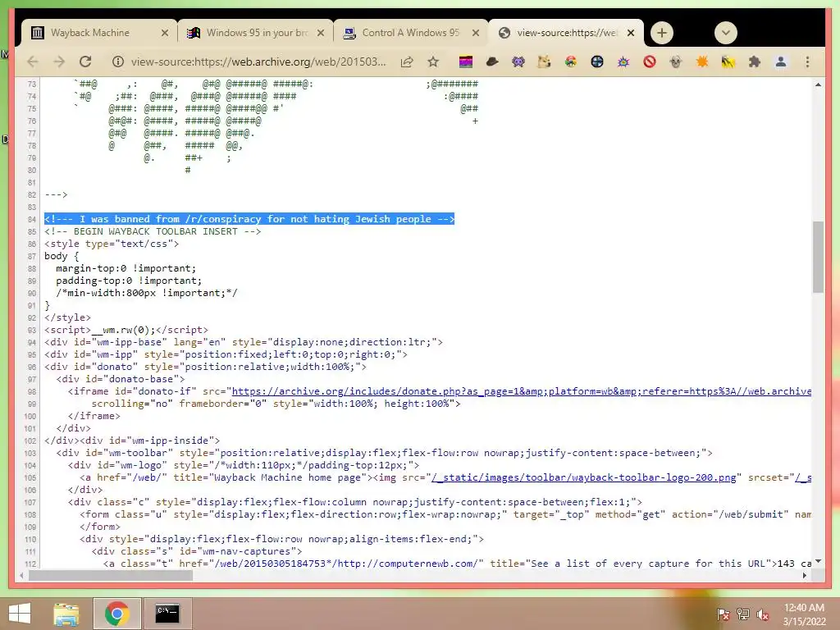The width and height of the screenshot is (840, 630).
Task: Click the address bar URL field
Action: [x=258, y=62]
